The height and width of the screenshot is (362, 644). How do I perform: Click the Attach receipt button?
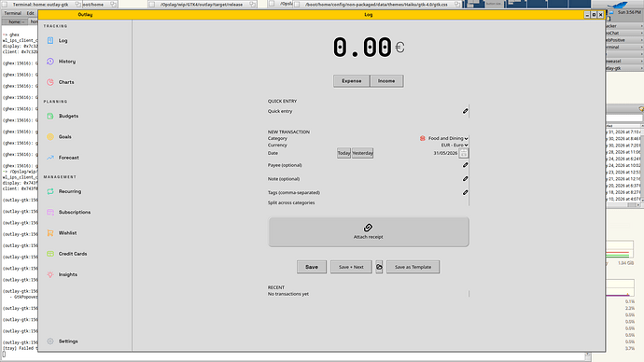[369, 232]
